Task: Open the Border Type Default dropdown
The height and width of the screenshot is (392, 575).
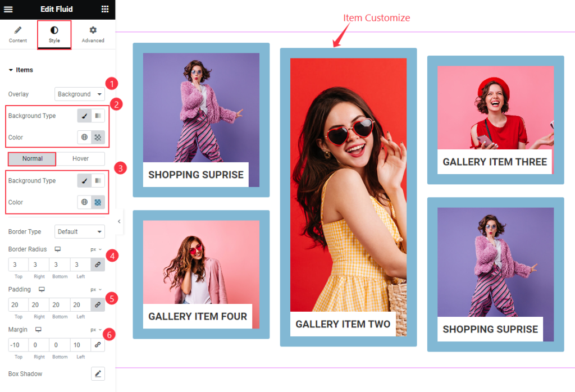Action: [80, 232]
